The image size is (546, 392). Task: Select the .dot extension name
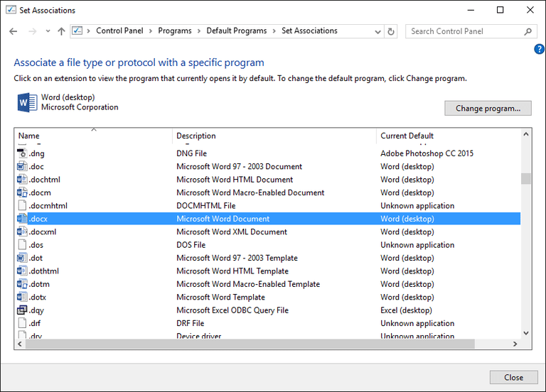(36, 258)
